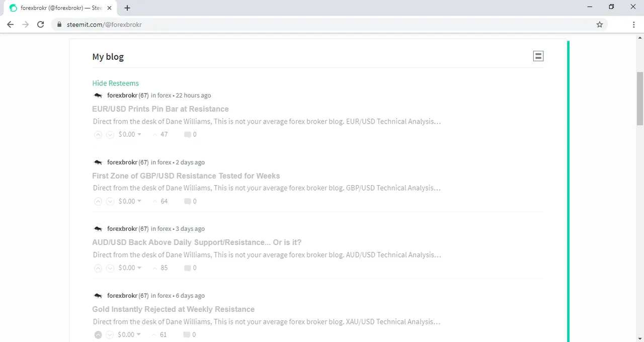644x342 pixels.
Task: Open Gold Instantly Rejected at Weekly Resistance
Action: click(x=173, y=309)
